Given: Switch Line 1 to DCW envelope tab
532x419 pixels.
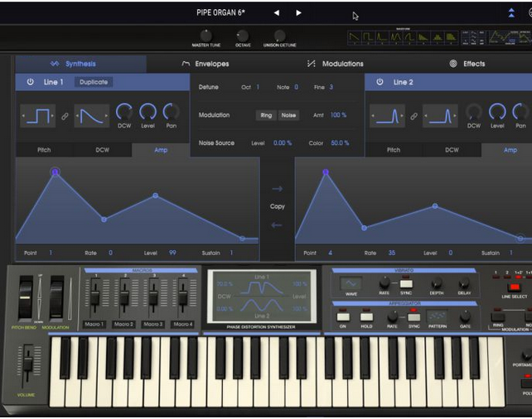Looking at the screenshot, I should (103, 150).
